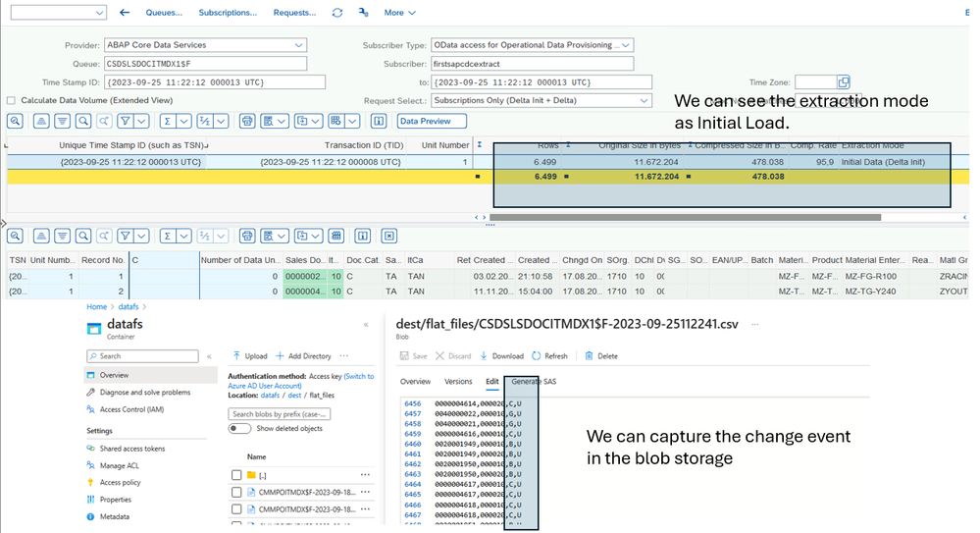The width and height of the screenshot is (980, 533).
Task: Open the export options arrow in the request list toolbar
Action: point(316,122)
